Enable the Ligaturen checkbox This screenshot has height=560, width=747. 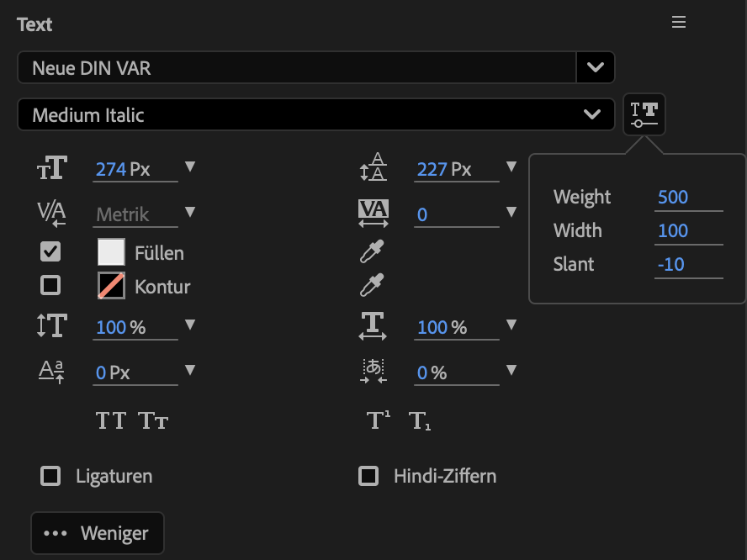point(50,477)
